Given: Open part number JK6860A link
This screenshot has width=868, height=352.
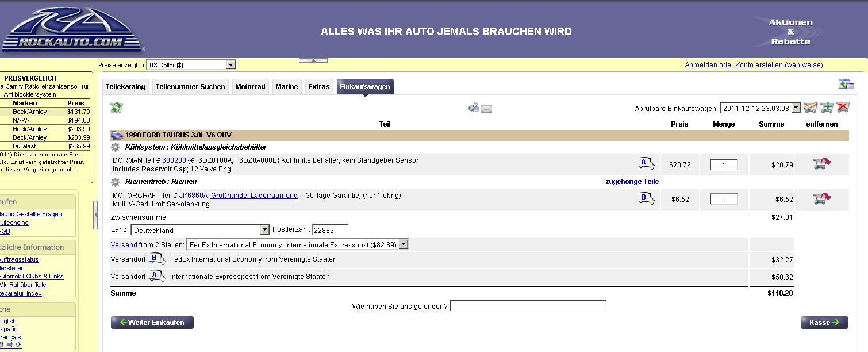Looking at the screenshot, I should pyautogui.click(x=193, y=196).
